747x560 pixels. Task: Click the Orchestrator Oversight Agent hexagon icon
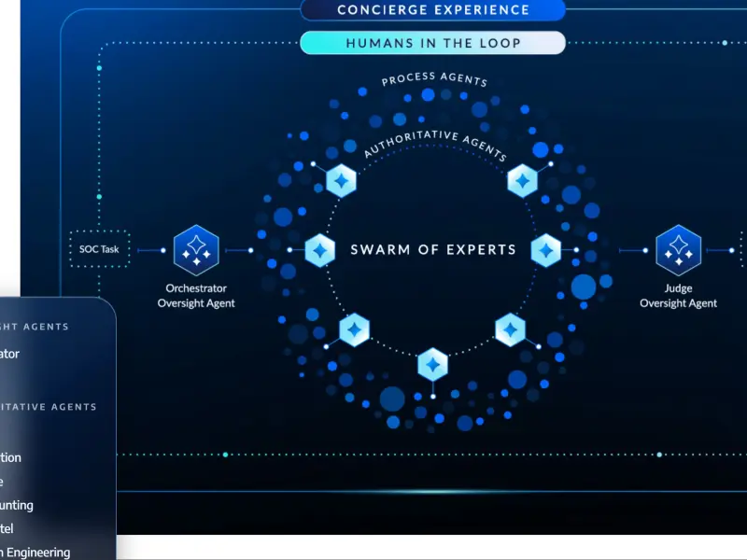pos(196,250)
